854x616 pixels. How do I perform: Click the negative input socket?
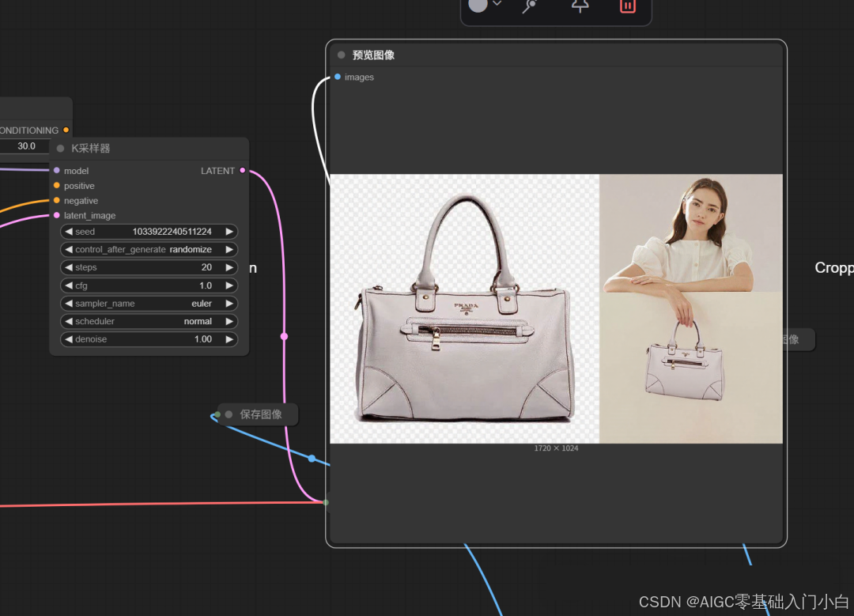57,200
